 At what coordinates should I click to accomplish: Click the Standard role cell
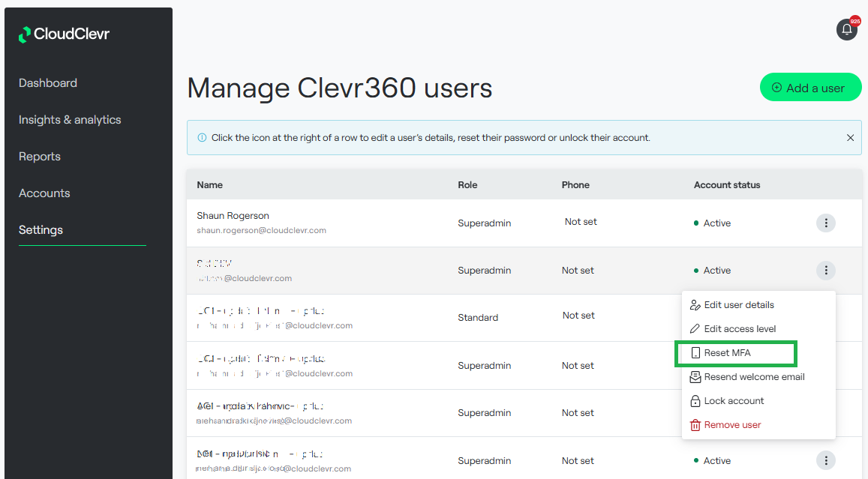pyautogui.click(x=478, y=318)
